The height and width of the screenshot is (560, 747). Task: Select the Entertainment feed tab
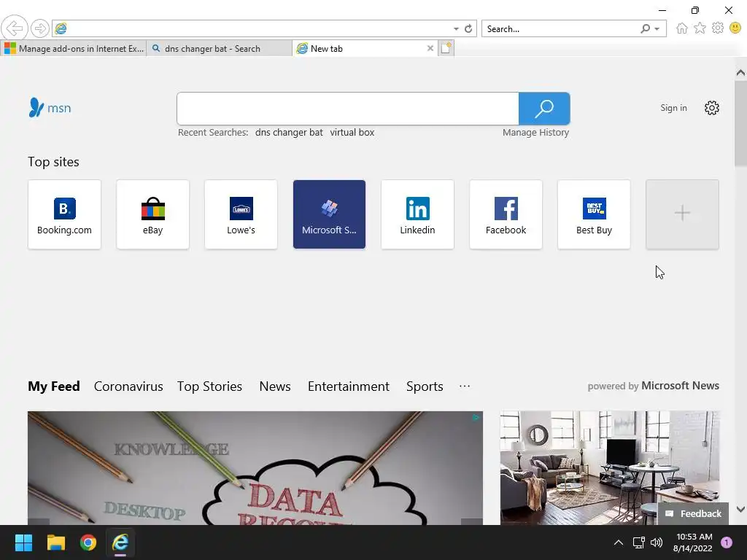[x=348, y=386]
